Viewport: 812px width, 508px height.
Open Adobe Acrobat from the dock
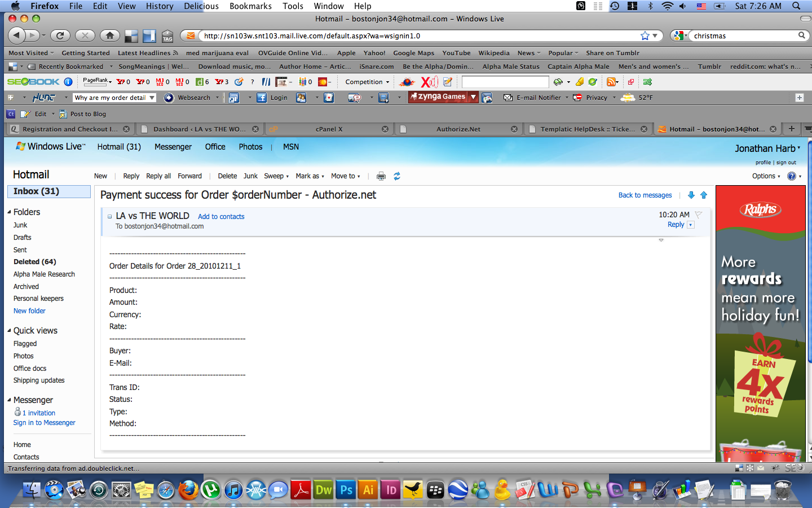click(301, 489)
